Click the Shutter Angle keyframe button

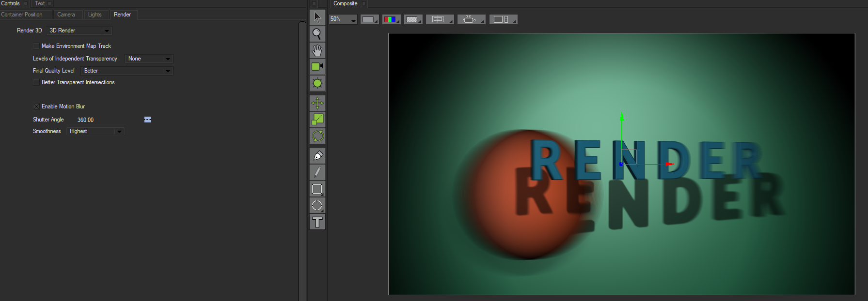click(148, 120)
